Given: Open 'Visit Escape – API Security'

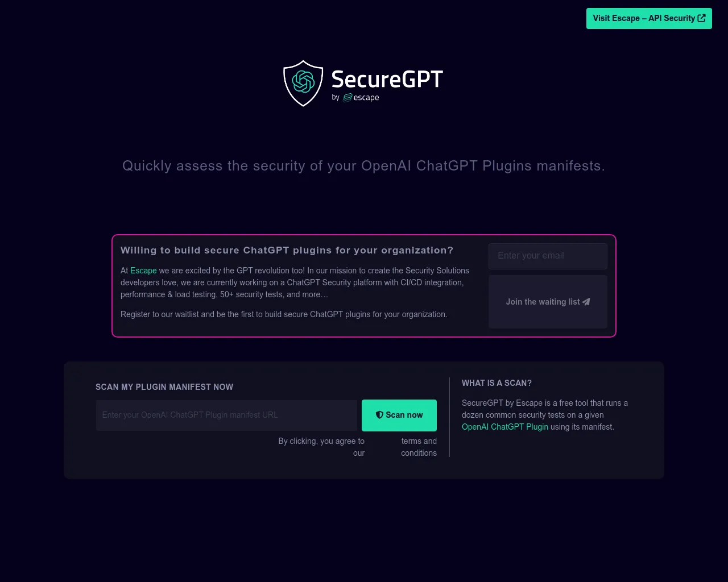Looking at the screenshot, I should click(648, 18).
